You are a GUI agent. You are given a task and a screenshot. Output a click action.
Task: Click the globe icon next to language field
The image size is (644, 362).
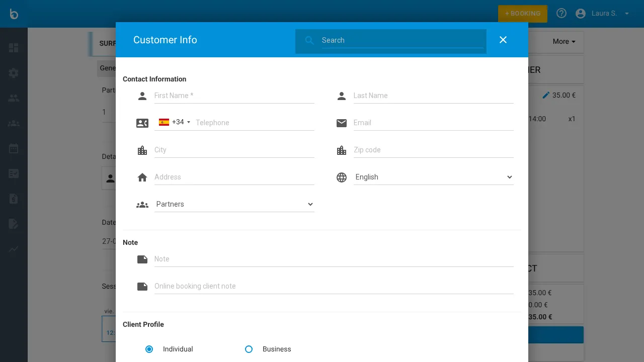(x=342, y=177)
